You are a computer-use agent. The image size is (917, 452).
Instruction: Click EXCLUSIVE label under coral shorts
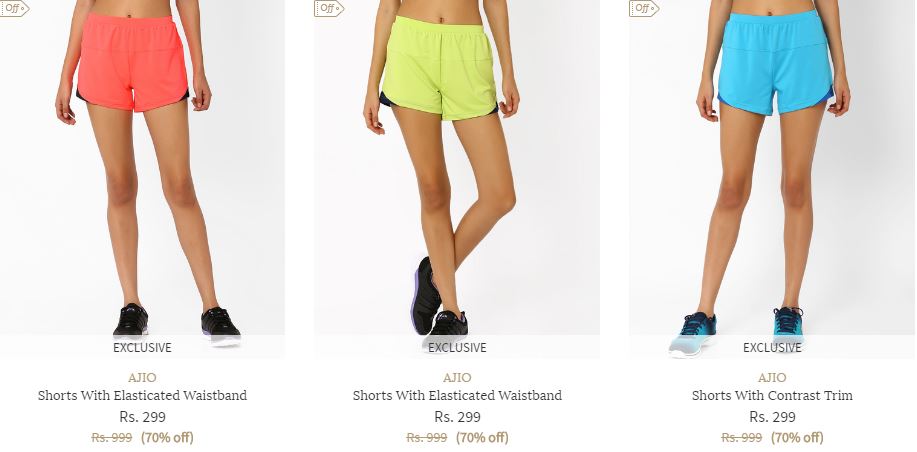tap(142, 347)
